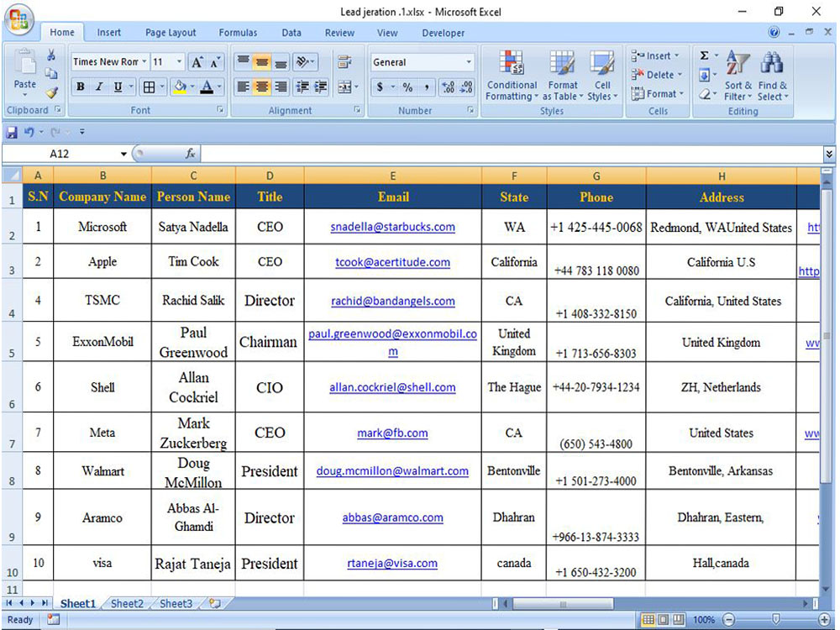Image resolution: width=840 pixels, height=630 pixels.
Task: Switch to Sheet2
Action: pyautogui.click(x=127, y=603)
